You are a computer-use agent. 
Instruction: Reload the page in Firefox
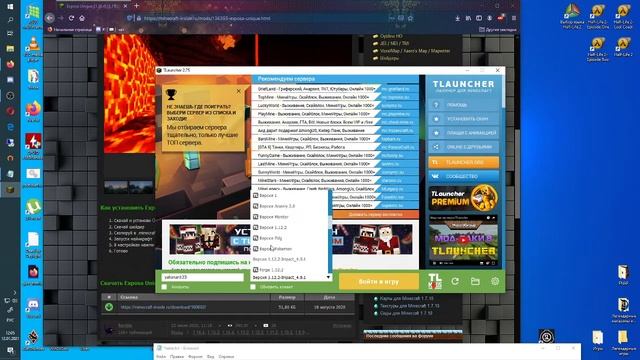(x=71, y=18)
